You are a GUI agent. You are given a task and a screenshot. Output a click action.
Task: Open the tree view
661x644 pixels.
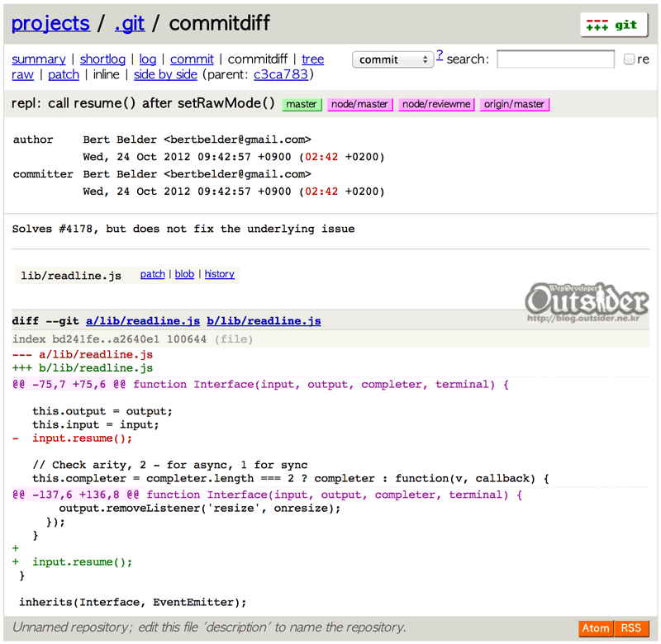[313, 59]
